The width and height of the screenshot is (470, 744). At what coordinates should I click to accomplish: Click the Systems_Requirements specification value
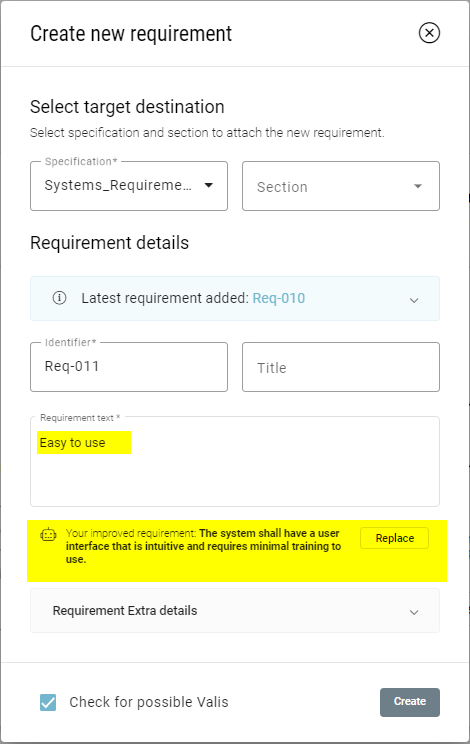coord(118,185)
